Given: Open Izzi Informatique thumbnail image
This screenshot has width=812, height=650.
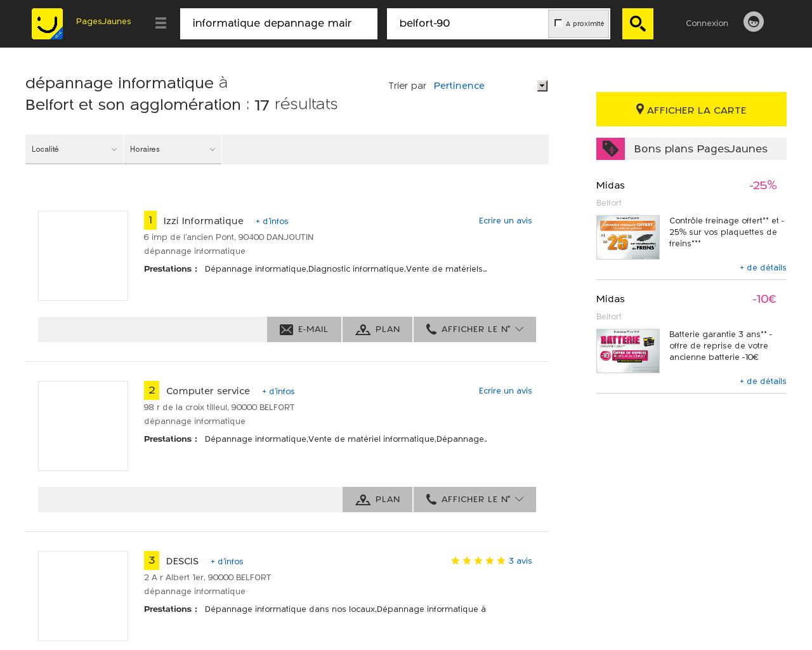Looking at the screenshot, I should [83, 256].
